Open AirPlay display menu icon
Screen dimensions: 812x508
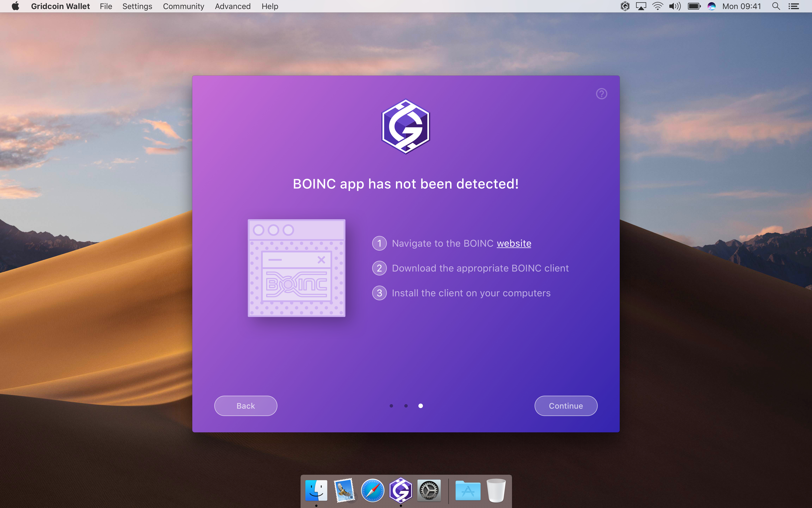coord(641,6)
